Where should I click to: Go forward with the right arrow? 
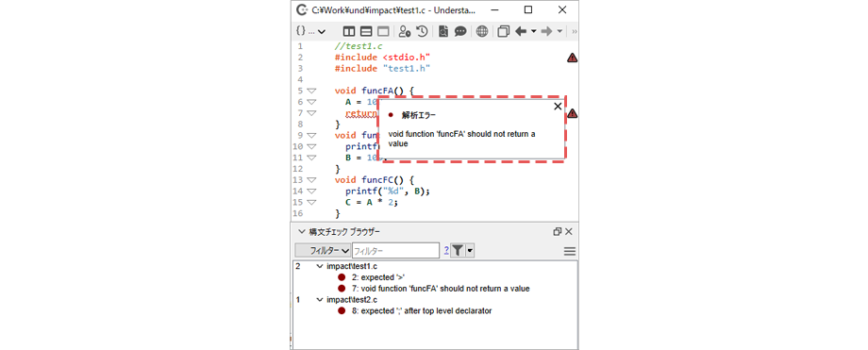pos(547,31)
